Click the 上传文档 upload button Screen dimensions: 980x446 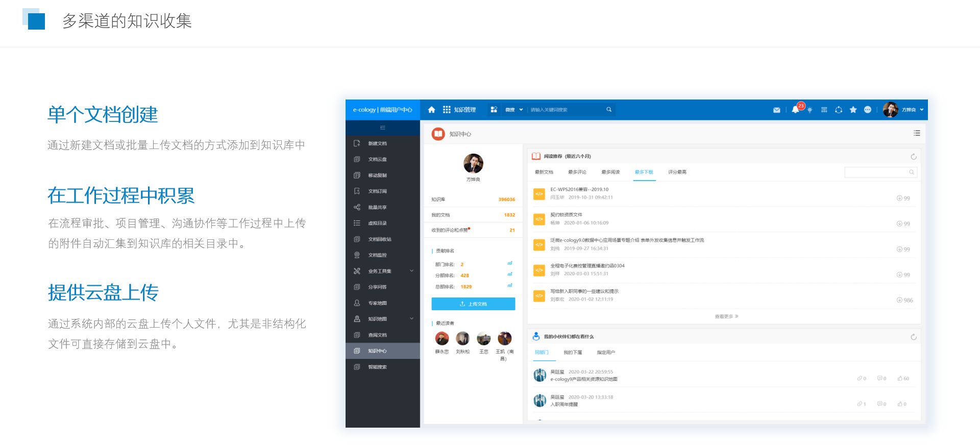point(473,304)
